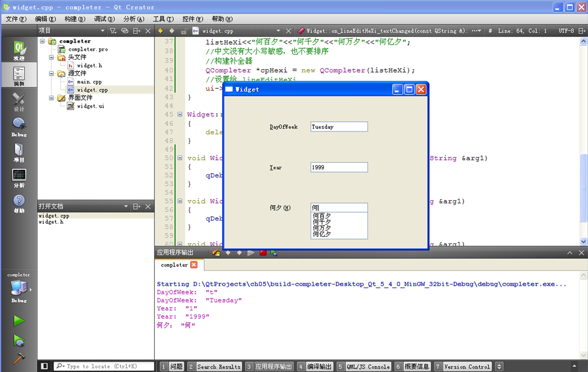Toggle the left sidebar visibility
The image size is (588, 372).
pyautogui.click(x=44, y=366)
